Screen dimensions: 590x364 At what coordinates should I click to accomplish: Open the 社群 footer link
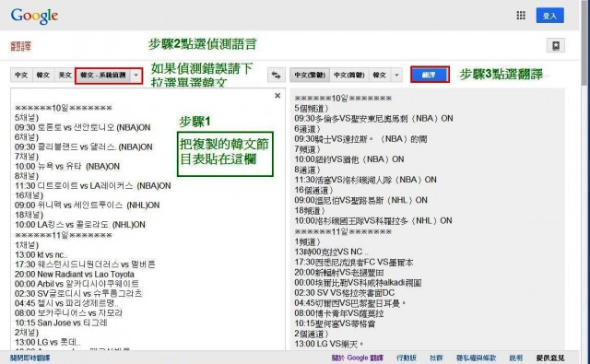coord(436,358)
